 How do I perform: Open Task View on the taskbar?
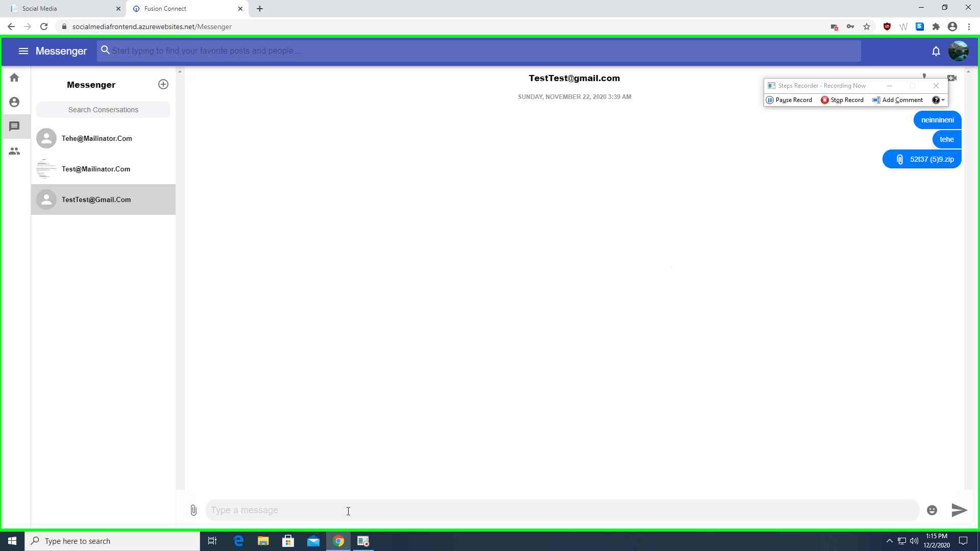click(212, 541)
